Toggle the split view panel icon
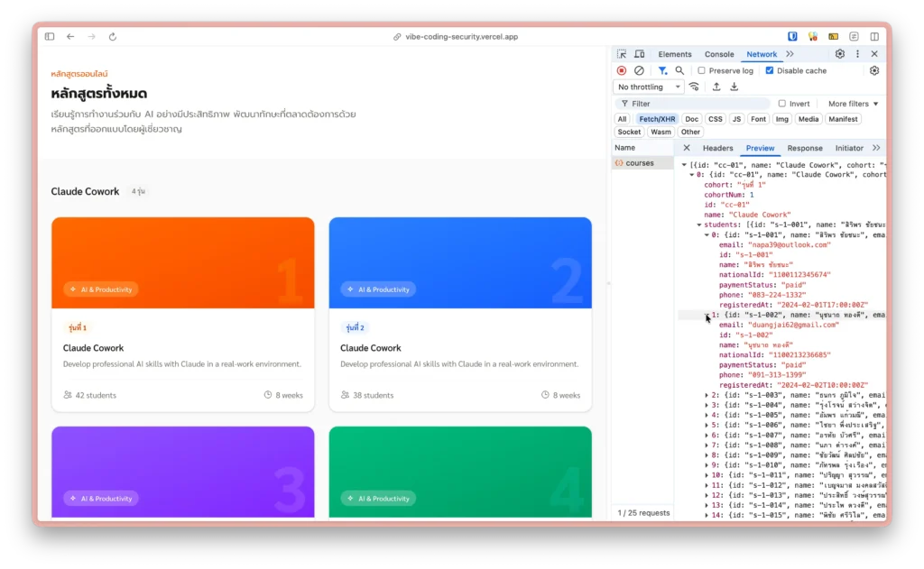Screen dimensions: 924x569 (874, 36)
